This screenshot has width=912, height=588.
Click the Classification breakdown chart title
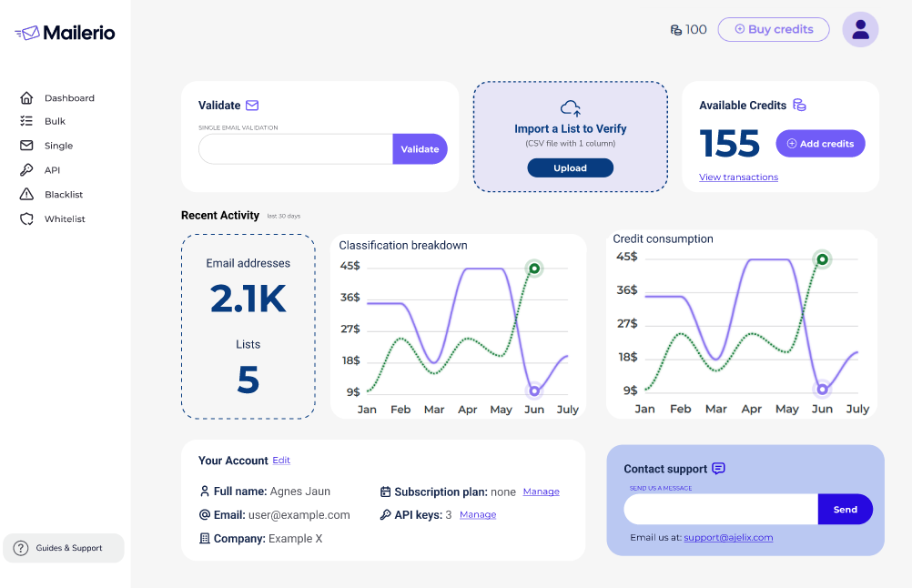403,246
